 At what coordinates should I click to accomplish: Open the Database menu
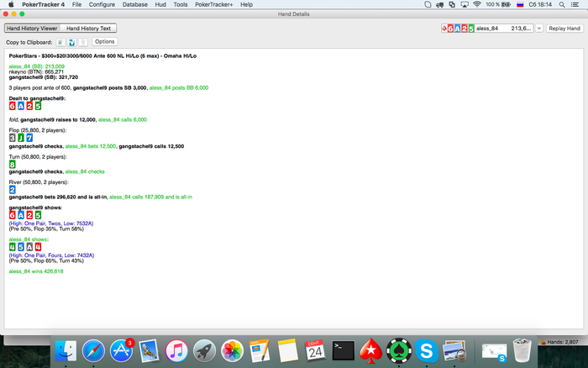coord(134,4)
